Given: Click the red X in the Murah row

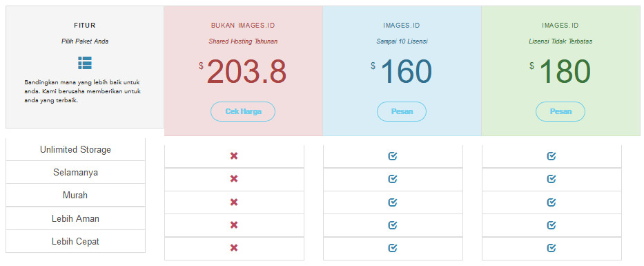Looking at the screenshot, I should point(234,202).
